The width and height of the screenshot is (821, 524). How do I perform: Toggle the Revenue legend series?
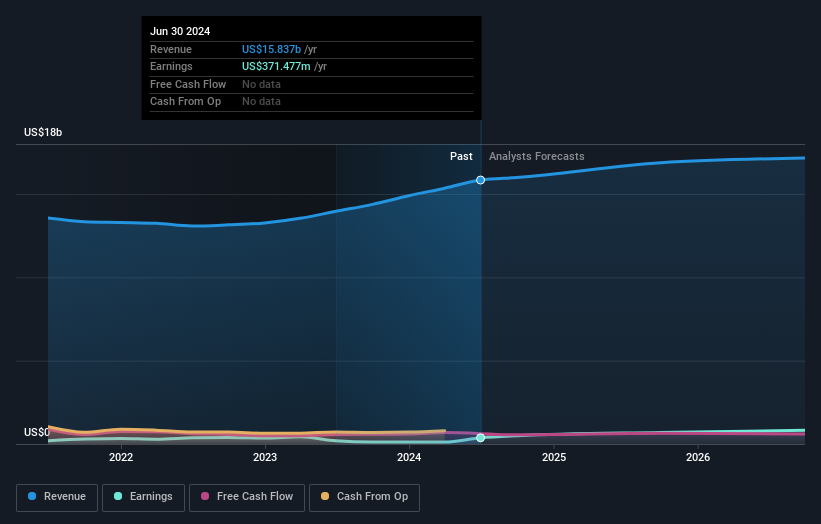(57, 497)
